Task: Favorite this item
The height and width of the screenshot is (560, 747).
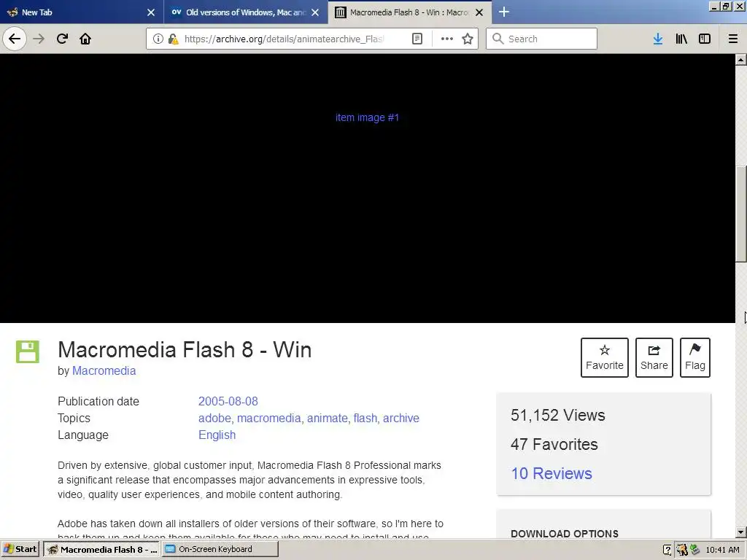Action: coord(605,357)
